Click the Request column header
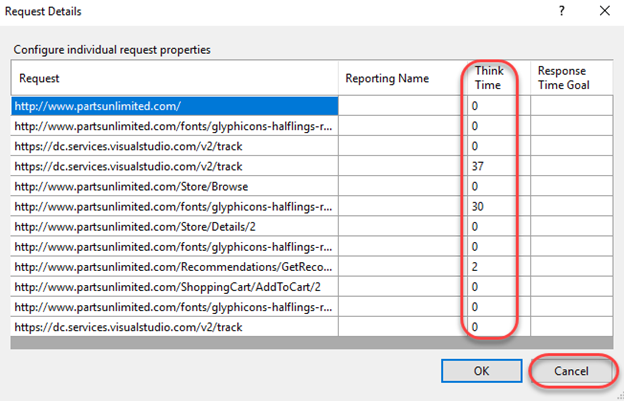Image resolution: width=624 pixels, height=401 pixels. click(175, 78)
